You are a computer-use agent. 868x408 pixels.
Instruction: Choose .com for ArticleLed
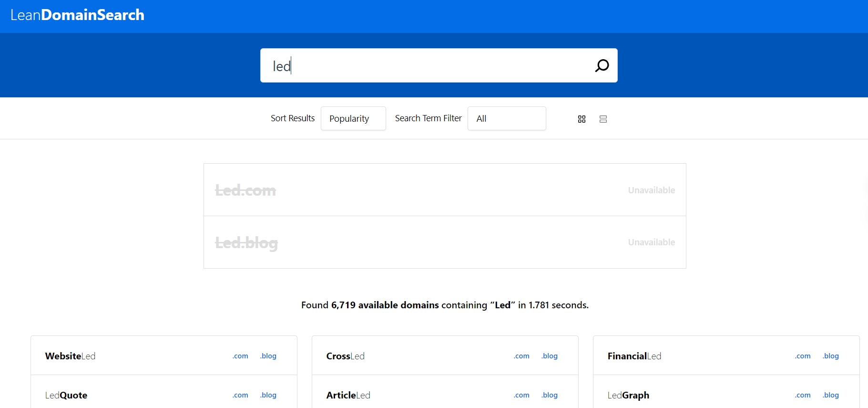pos(521,395)
